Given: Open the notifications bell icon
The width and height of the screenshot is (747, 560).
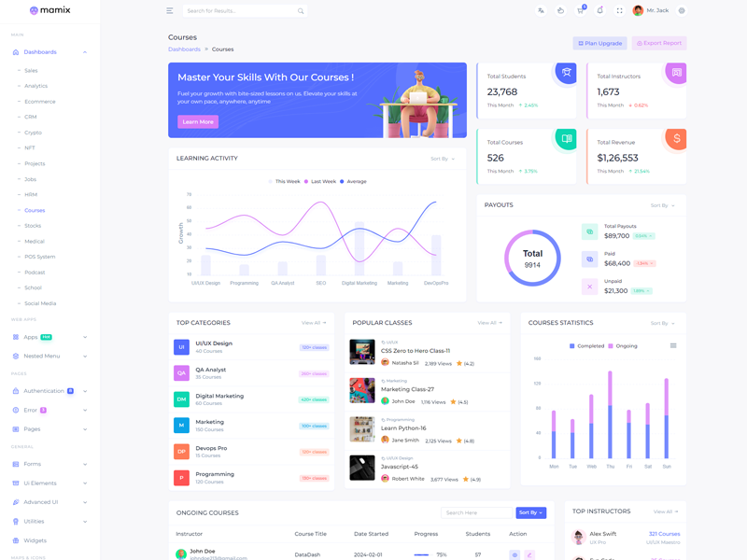Looking at the screenshot, I should (599, 11).
